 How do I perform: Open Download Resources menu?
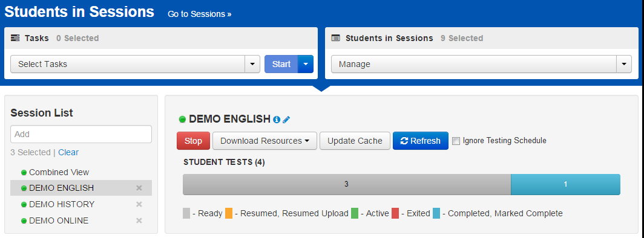click(x=264, y=141)
